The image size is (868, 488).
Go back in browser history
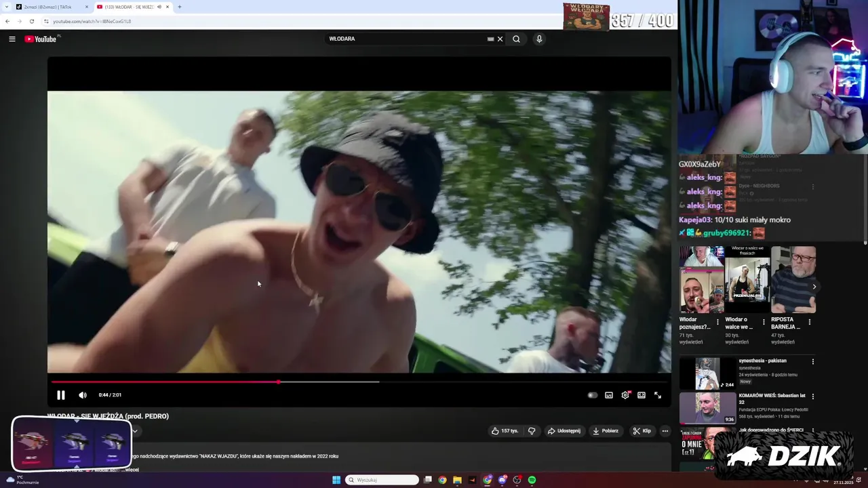[x=7, y=21]
